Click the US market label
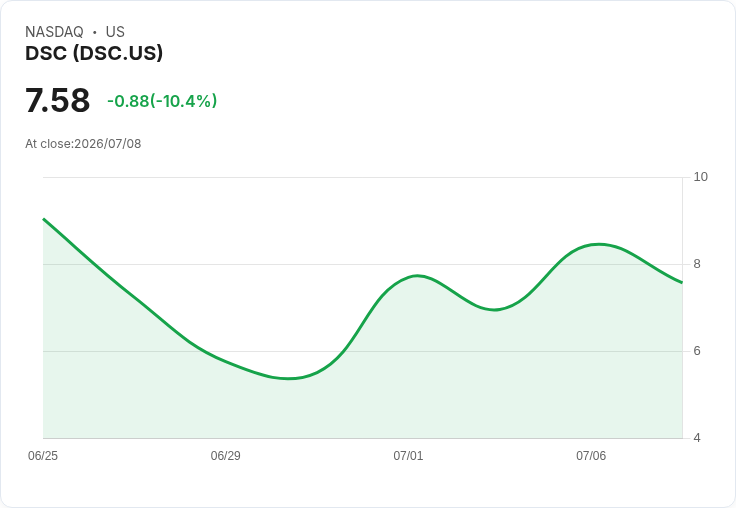The height and width of the screenshot is (508, 736). coord(115,32)
